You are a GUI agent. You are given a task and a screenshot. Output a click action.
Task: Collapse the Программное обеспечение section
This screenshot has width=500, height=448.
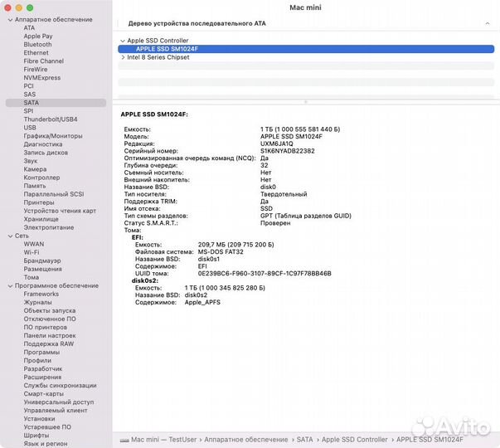10,286
